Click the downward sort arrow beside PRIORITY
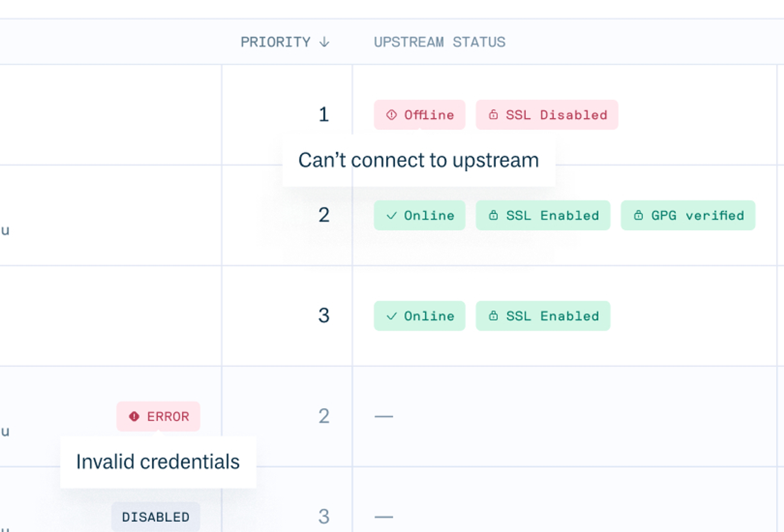 (325, 42)
